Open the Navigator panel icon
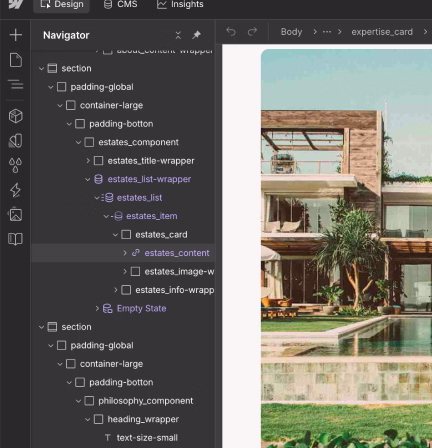This screenshot has height=448, width=432. pyautogui.click(x=16, y=84)
